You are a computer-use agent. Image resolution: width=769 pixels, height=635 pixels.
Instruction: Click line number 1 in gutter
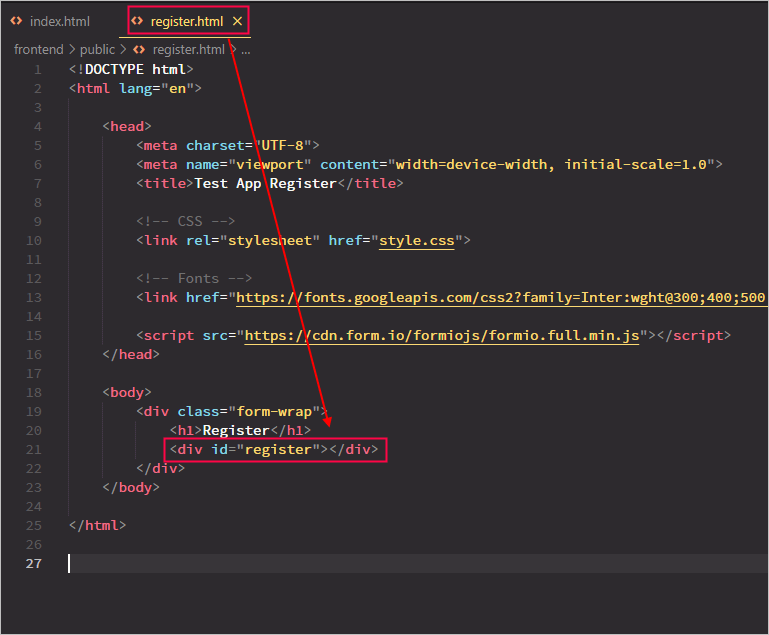(x=38, y=70)
